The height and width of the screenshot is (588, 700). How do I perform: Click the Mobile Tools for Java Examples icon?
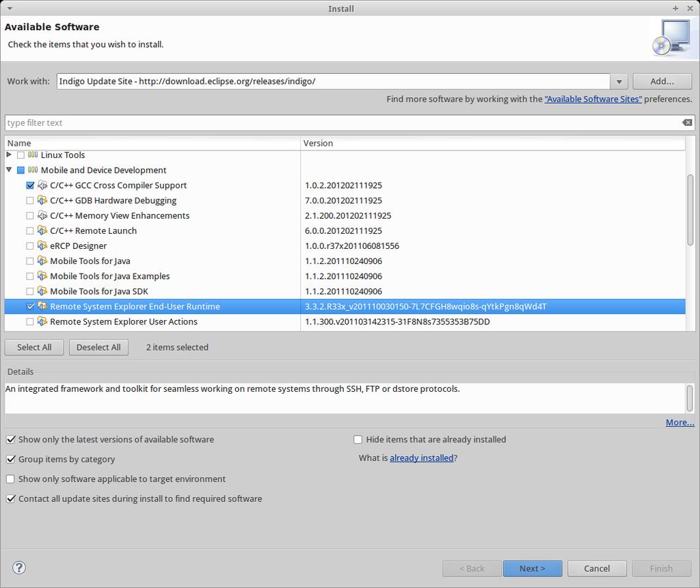tap(42, 276)
